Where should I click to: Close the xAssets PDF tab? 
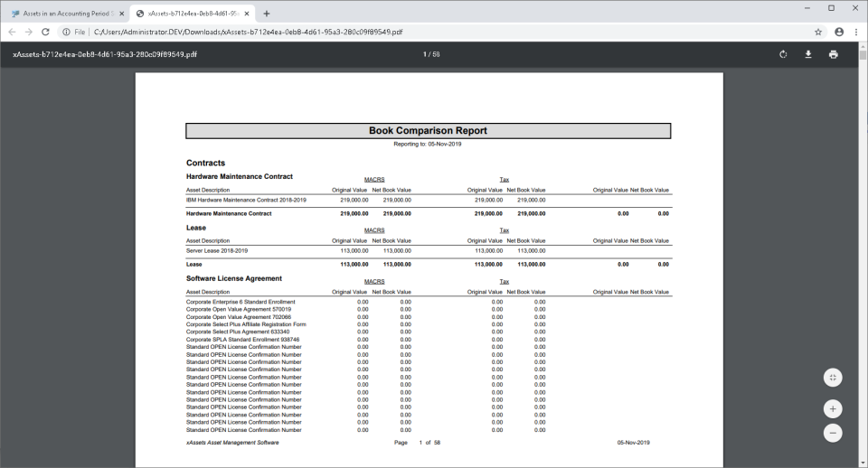point(247,14)
